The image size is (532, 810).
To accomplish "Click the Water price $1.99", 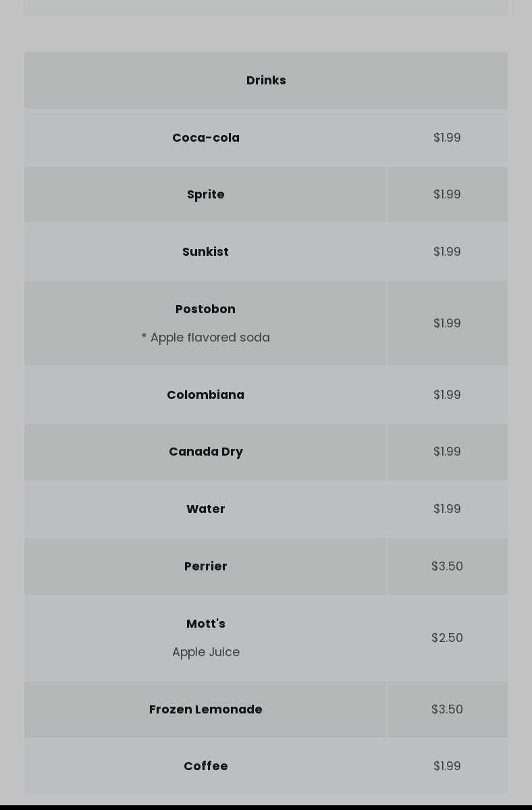I will pyautogui.click(x=447, y=509).
